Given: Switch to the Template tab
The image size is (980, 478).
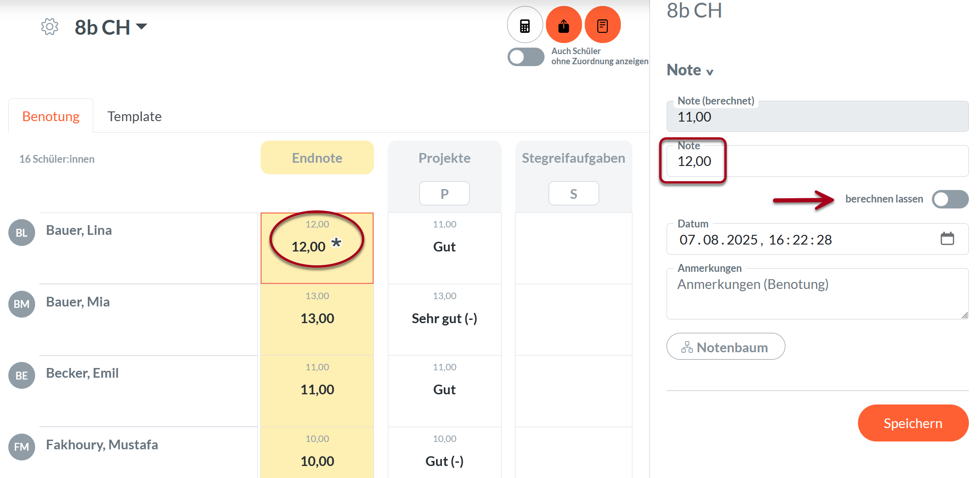Looking at the screenshot, I should tap(135, 116).
